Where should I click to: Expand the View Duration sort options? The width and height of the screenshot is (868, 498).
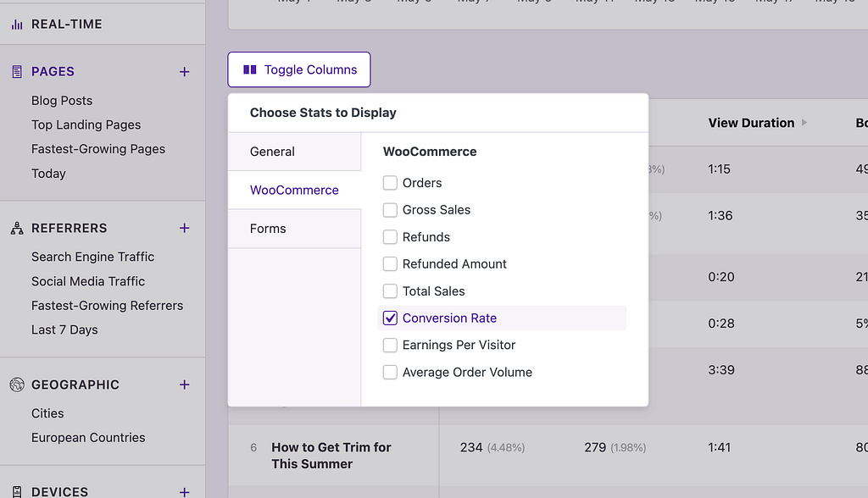click(x=804, y=122)
